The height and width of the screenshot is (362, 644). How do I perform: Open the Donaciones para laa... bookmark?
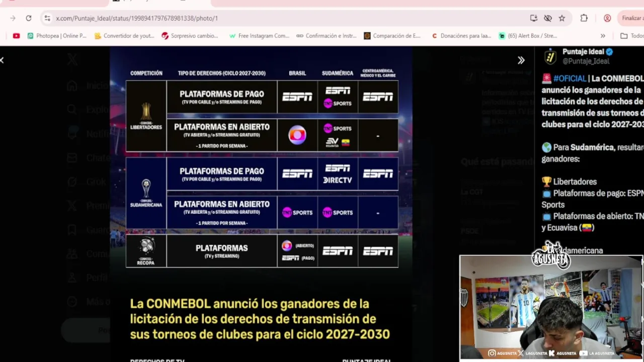tap(461, 36)
